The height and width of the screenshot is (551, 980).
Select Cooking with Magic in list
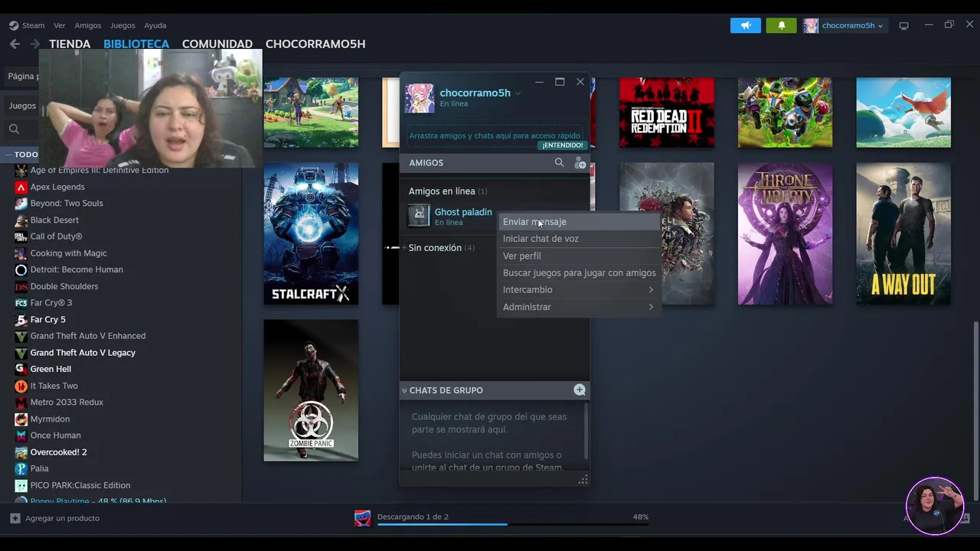click(x=68, y=253)
